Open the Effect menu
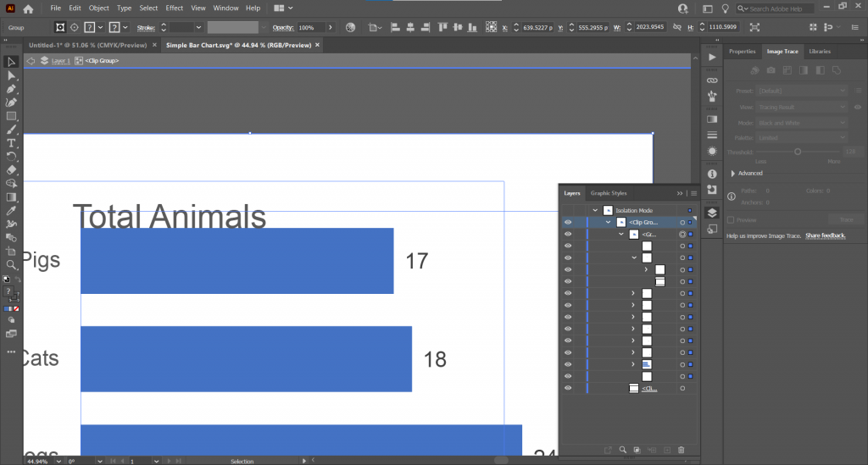 click(175, 8)
